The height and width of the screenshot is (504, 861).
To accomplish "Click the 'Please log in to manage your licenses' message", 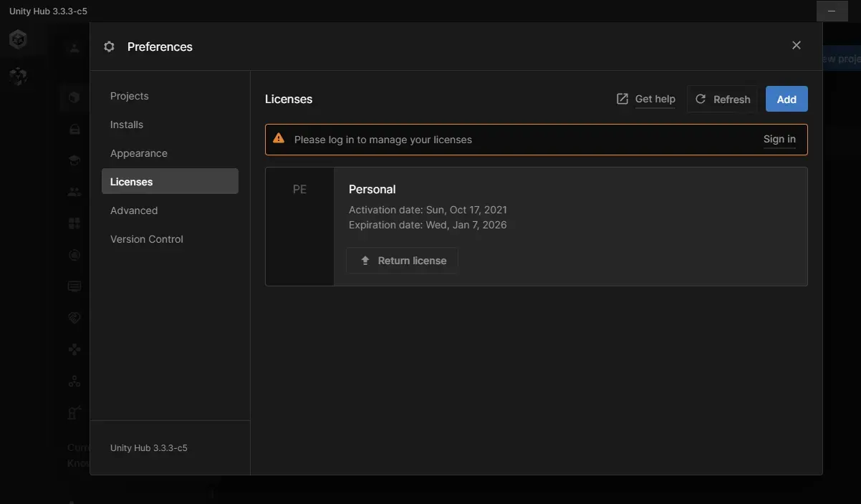I will coord(383,140).
